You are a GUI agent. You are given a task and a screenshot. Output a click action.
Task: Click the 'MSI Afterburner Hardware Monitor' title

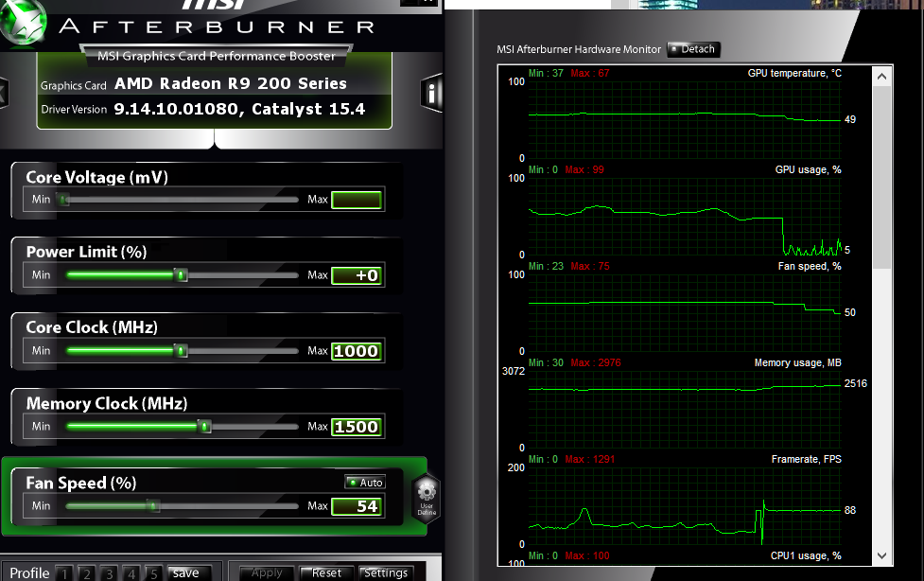[579, 49]
